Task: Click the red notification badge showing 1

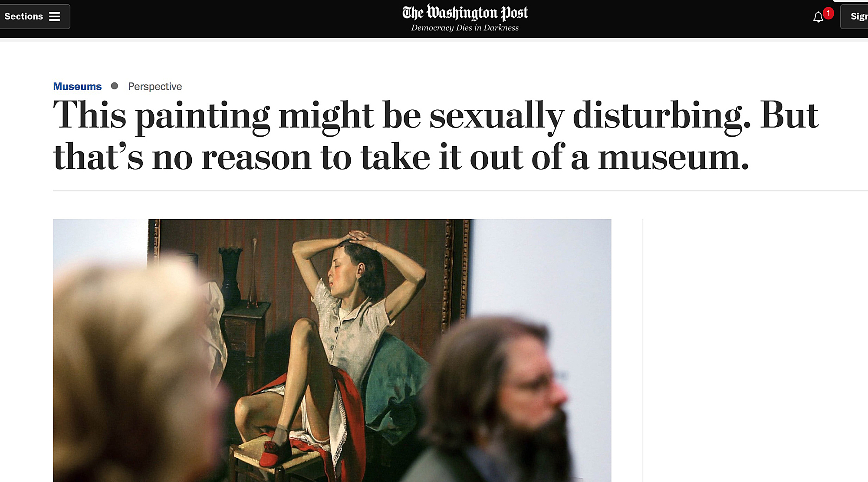Action: point(828,13)
